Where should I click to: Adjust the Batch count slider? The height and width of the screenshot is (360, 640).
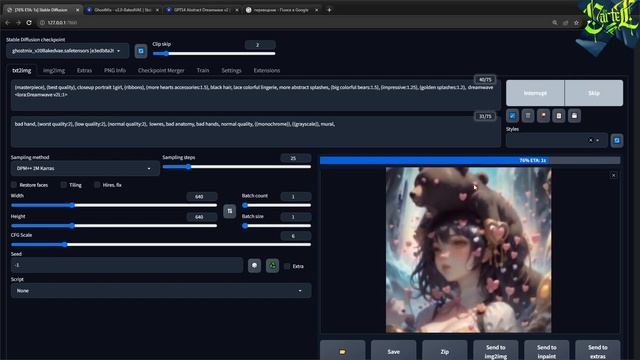276,205
